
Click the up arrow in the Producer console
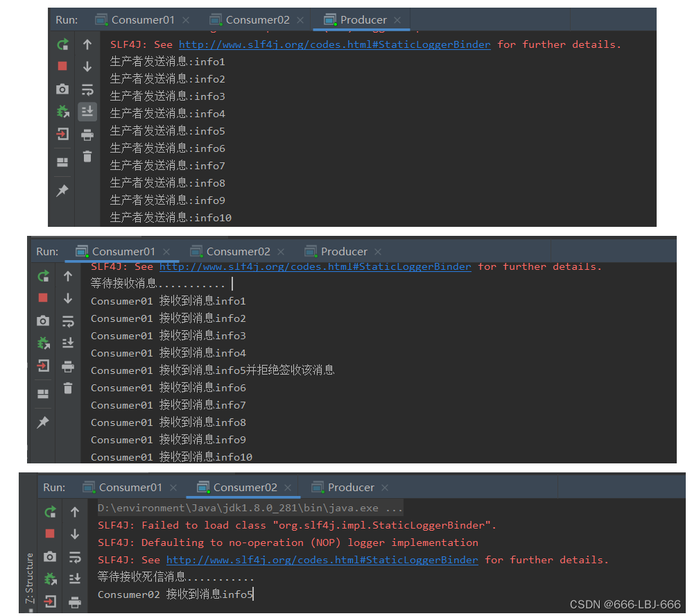click(x=87, y=44)
